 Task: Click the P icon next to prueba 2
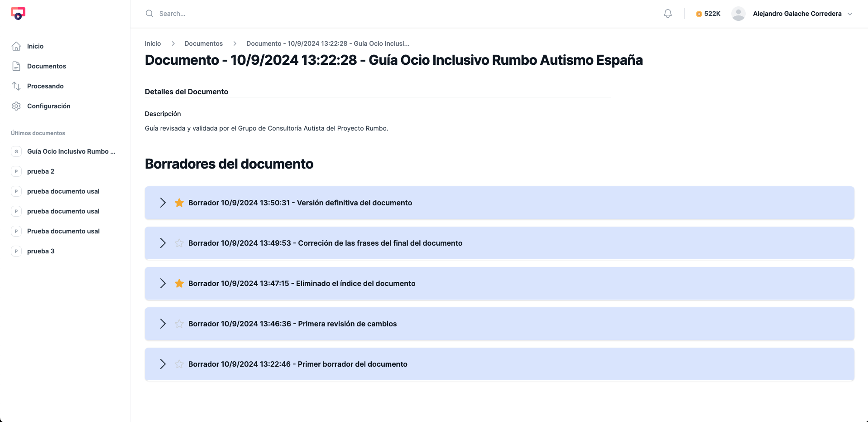tap(16, 171)
